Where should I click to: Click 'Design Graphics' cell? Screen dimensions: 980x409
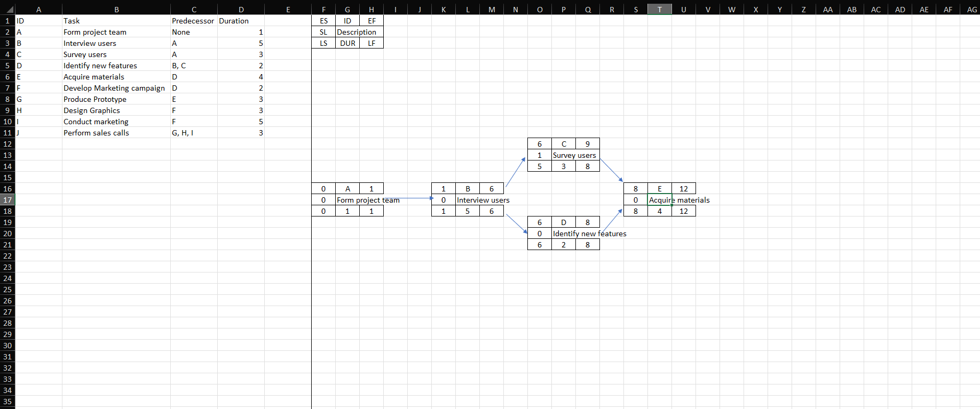(116, 110)
